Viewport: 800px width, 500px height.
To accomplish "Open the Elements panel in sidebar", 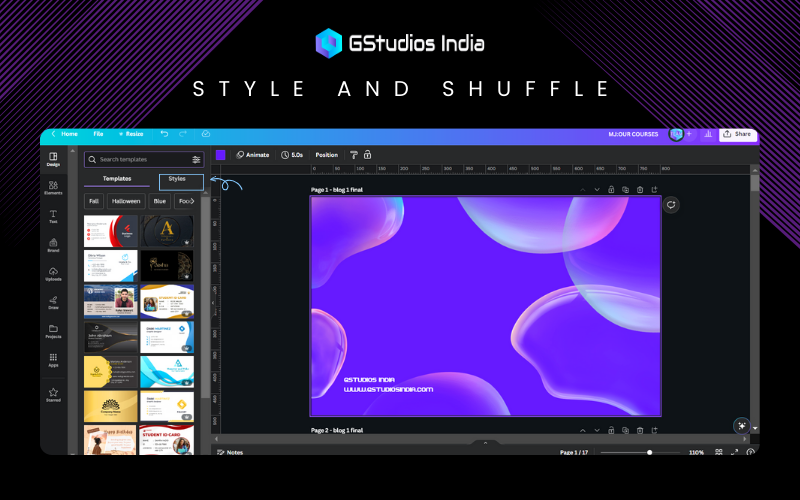I will 53,186.
